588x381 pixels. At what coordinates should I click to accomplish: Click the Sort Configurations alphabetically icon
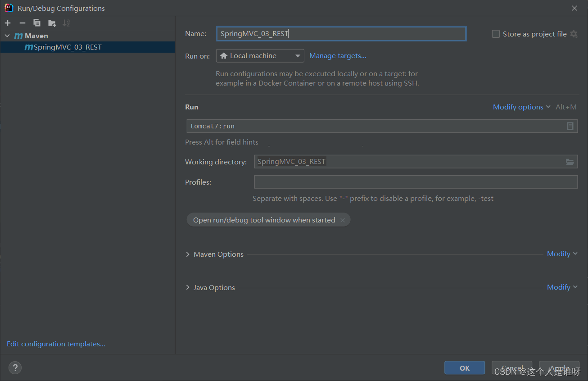[x=66, y=23]
